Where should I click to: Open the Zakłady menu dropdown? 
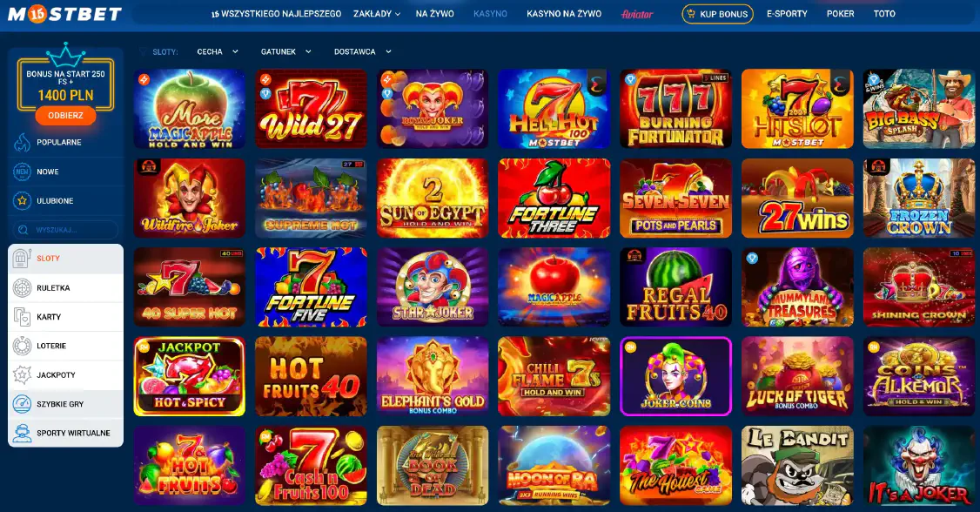pyautogui.click(x=377, y=14)
